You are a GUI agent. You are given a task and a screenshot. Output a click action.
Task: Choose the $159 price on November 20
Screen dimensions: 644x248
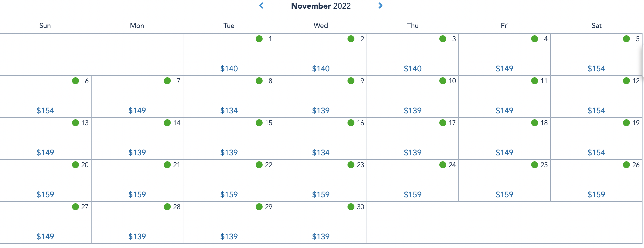tap(45, 194)
